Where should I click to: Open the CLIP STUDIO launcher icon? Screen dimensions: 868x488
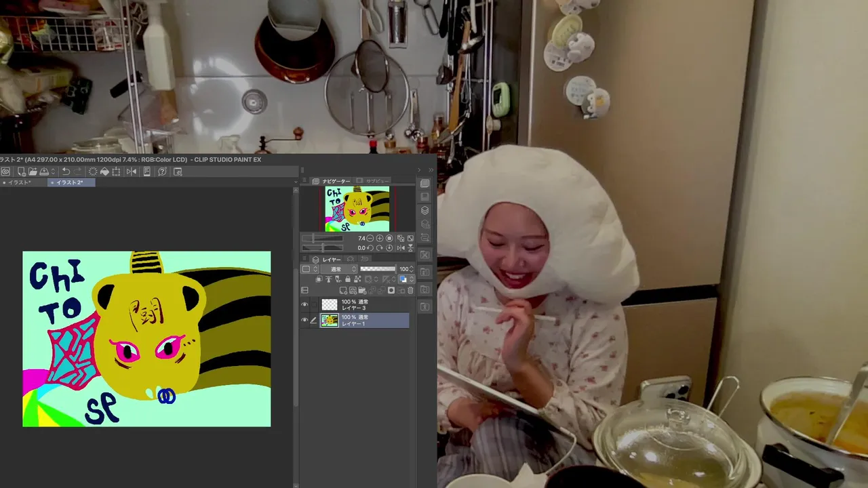(5, 171)
